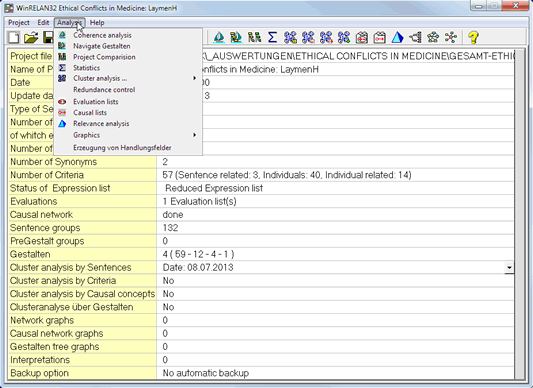
Task: Click the 'Interpretations' label
Action: coord(40,360)
